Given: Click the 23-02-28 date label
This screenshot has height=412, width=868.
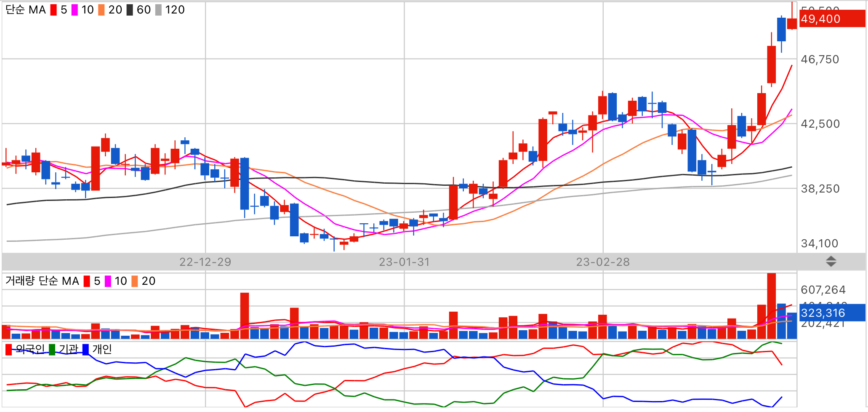Looking at the screenshot, I should [603, 262].
